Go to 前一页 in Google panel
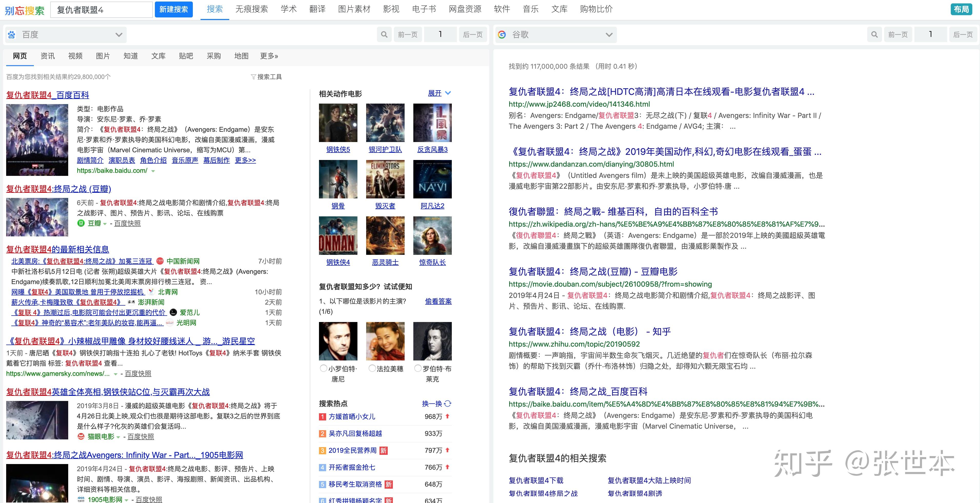 click(898, 35)
